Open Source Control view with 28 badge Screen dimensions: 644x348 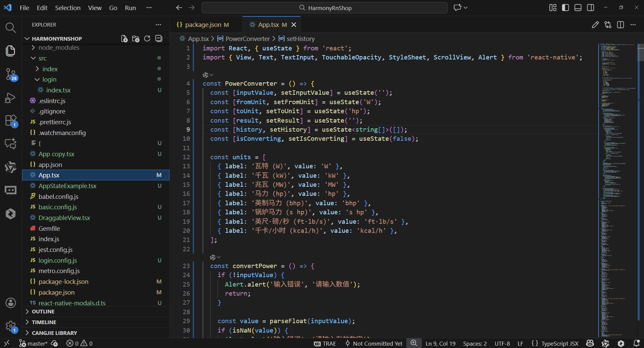[10, 74]
